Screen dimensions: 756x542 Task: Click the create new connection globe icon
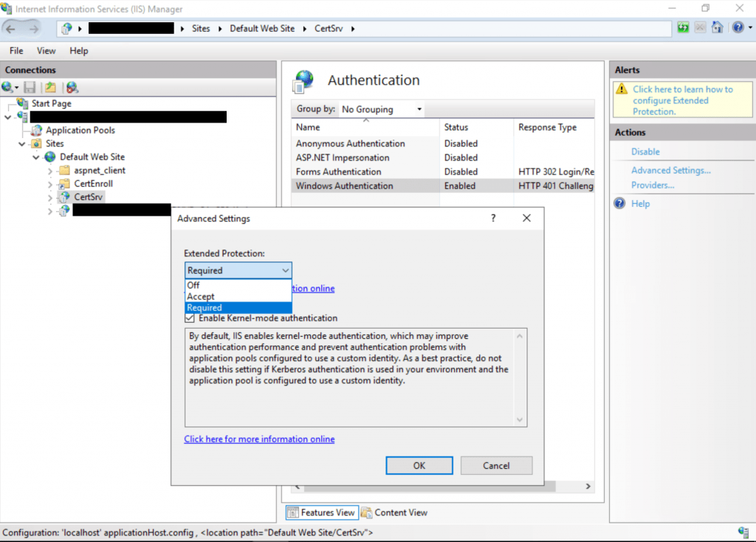pyautogui.click(x=7, y=87)
